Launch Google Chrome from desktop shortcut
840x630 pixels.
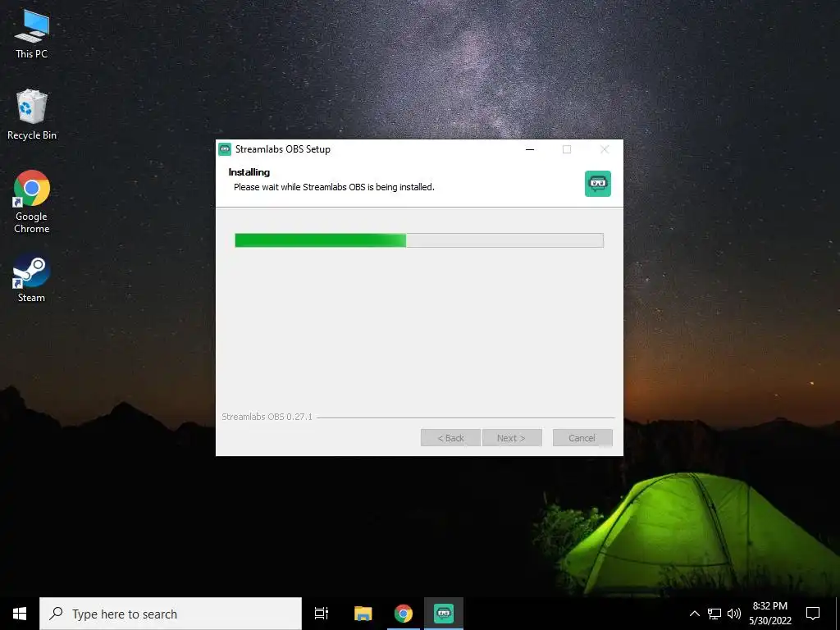32,202
